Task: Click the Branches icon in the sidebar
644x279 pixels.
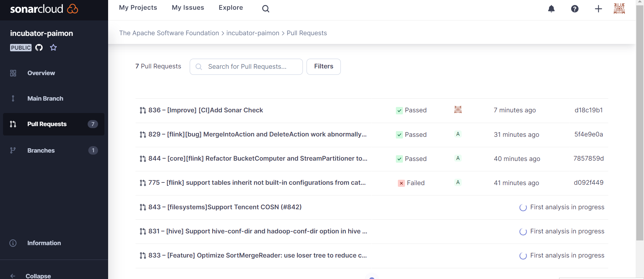Action: (x=13, y=150)
